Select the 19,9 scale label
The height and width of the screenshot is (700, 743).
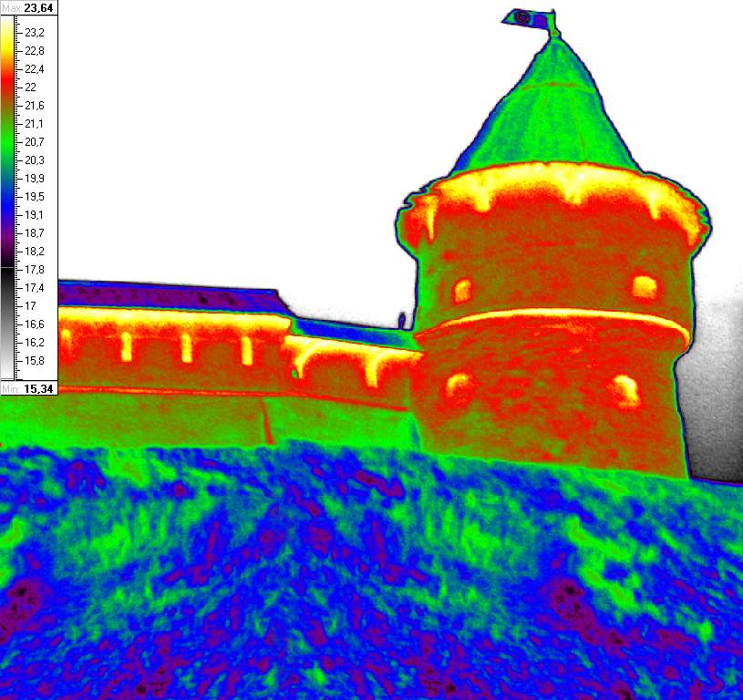pos(34,178)
